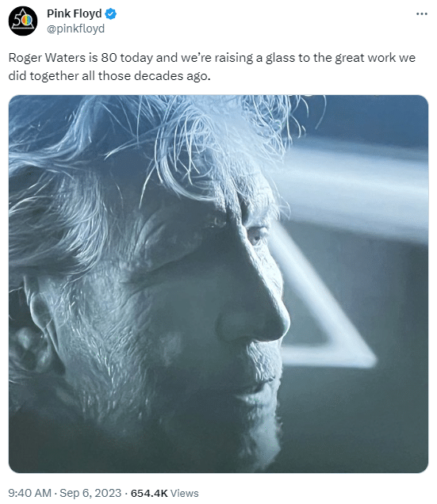Open the Pink Floyd display name link
The height and width of the screenshot is (504, 437).
click(75, 13)
